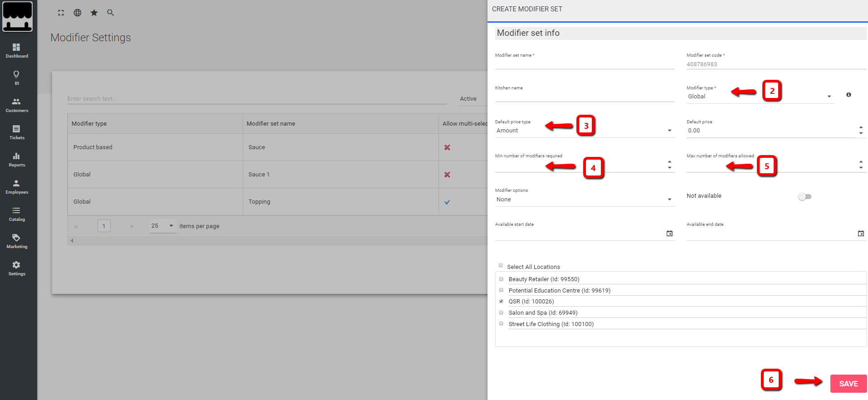Select the Topping name cell
Viewport: 868px width, 400px height.
coord(341,202)
